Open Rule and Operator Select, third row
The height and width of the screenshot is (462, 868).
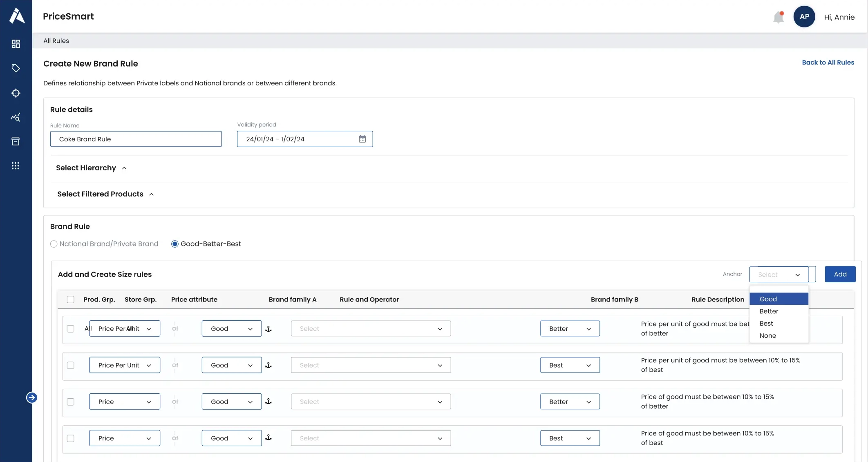pos(371,402)
